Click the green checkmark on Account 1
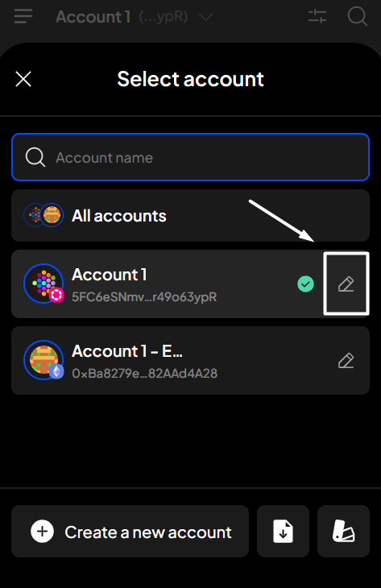This screenshot has height=588, width=381. click(305, 284)
